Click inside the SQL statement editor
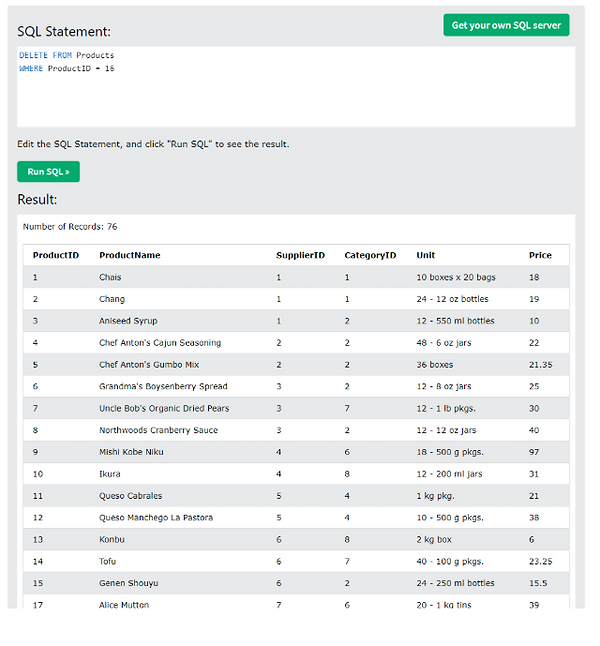 point(296,87)
